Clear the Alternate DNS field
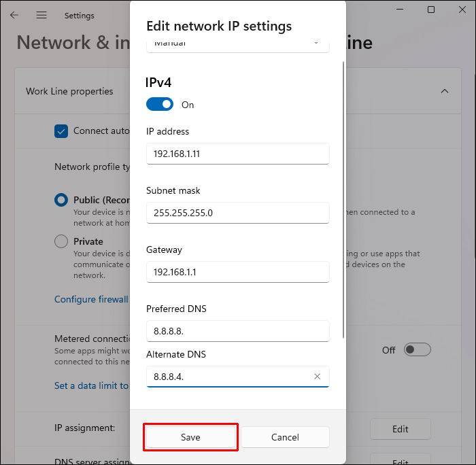This screenshot has width=476, height=465. coord(317,377)
